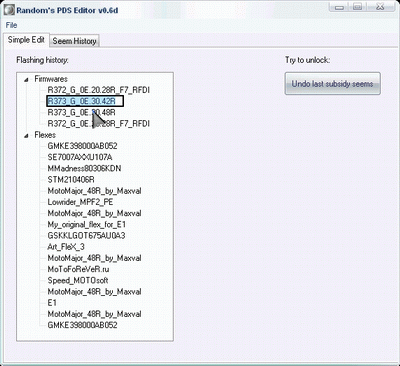Click the PDS Editor title bar icon
The width and height of the screenshot is (400, 366).
coord(9,10)
